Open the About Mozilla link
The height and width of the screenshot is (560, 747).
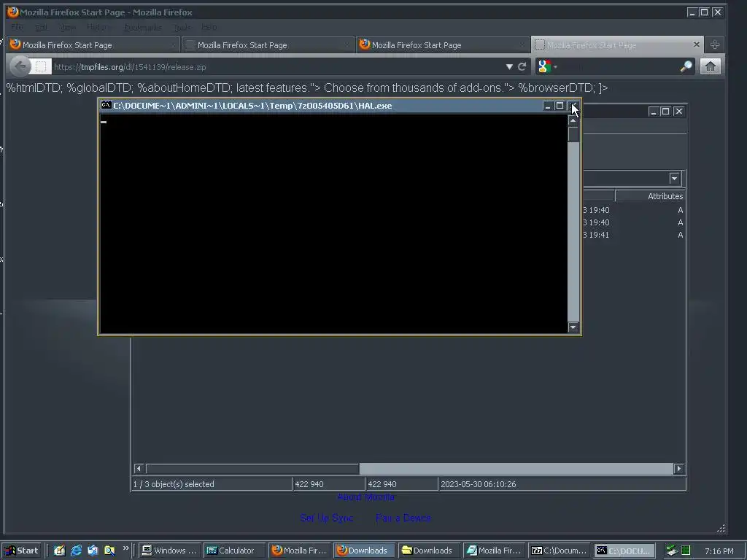pos(366,497)
